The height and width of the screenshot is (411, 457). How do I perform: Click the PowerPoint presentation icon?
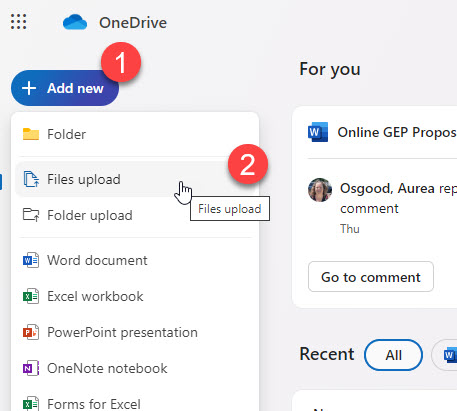click(x=31, y=332)
